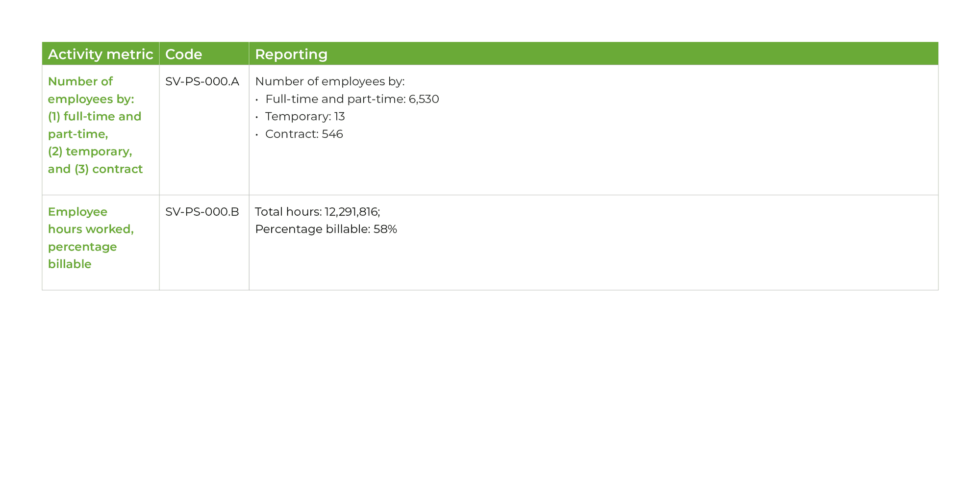Viewport: 980px width, 485px height.
Task: Click the '(1) full-time and part-time' label text
Action: pos(95,125)
